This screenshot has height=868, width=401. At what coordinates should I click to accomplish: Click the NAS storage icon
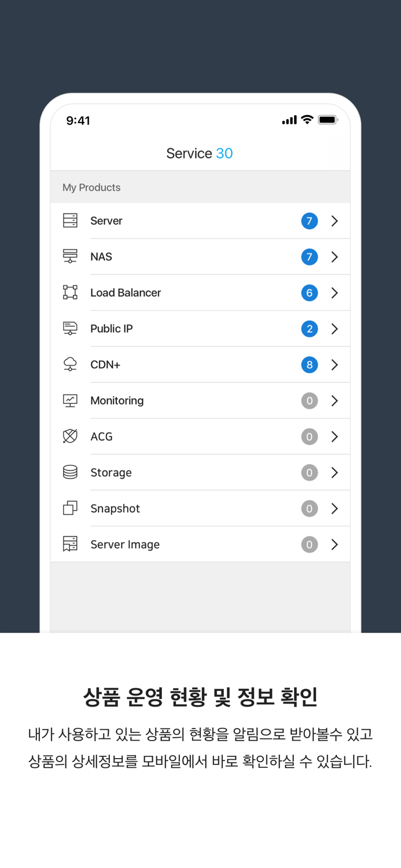click(x=70, y=256)
